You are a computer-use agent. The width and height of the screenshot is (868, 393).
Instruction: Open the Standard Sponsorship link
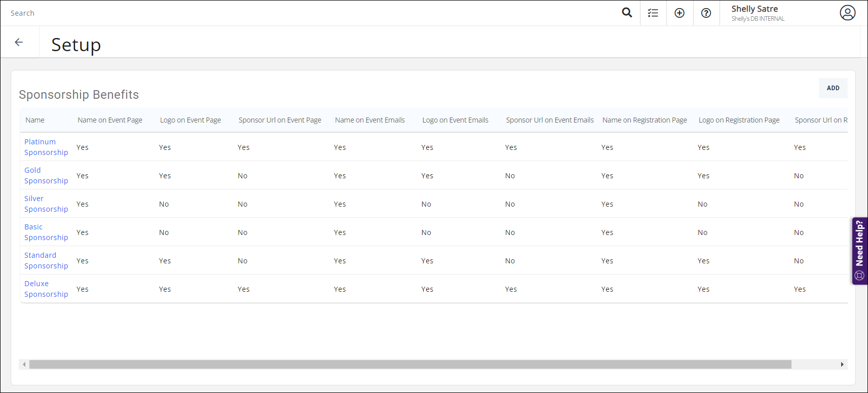point(46,260)
